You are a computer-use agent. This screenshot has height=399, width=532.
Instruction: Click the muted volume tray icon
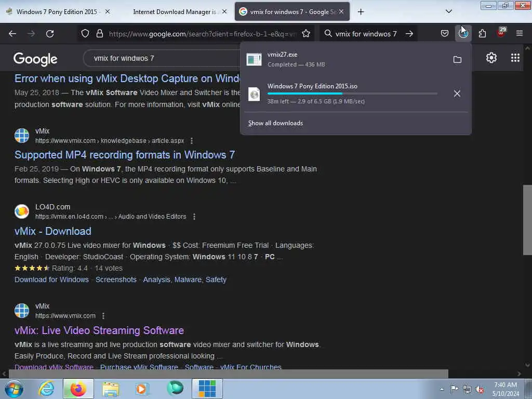480,389
